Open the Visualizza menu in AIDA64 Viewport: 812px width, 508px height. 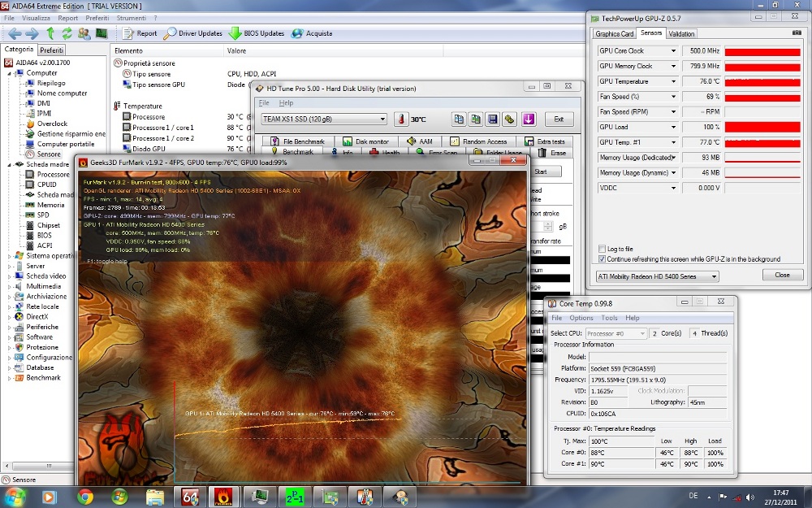click(37, 18)
